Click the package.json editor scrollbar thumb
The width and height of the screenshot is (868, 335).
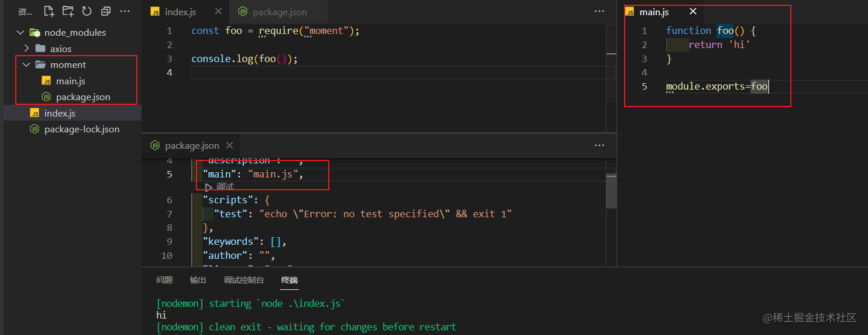[611, 191]
